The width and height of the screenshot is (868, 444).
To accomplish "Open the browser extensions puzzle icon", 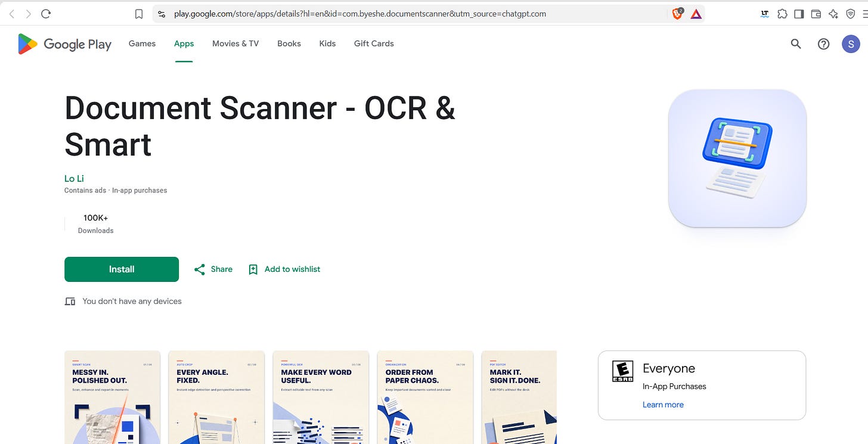I will click(x=782, y=14).
